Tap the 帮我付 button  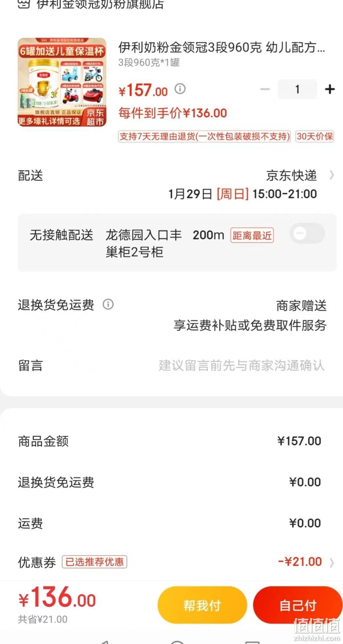(202, 605)
